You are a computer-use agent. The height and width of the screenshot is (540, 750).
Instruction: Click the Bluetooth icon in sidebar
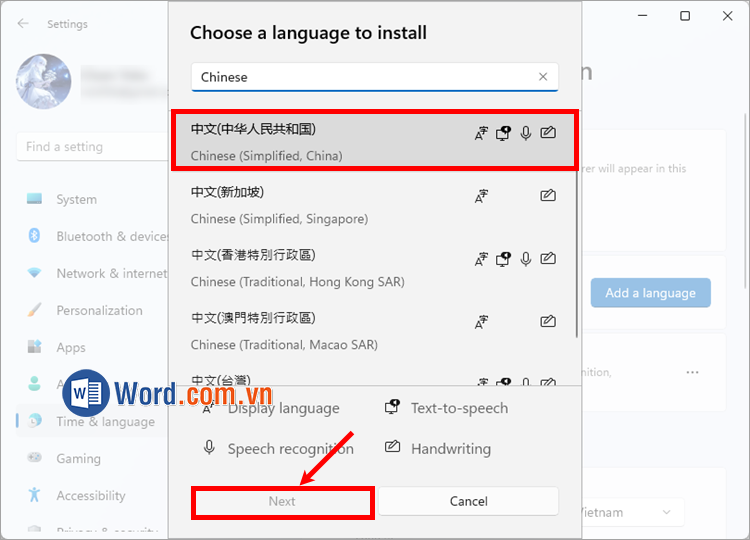(x=34, y=235)
